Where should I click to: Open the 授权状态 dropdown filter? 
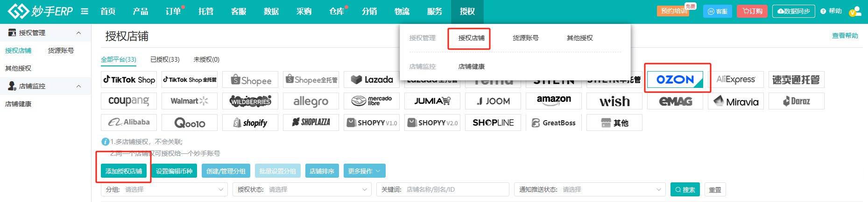pos(301,189)
